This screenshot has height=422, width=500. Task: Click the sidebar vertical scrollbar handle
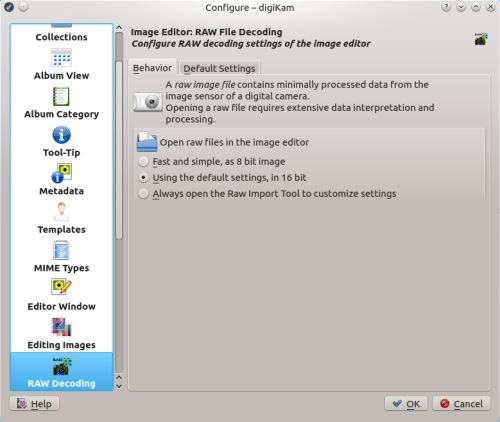point(119,150)
